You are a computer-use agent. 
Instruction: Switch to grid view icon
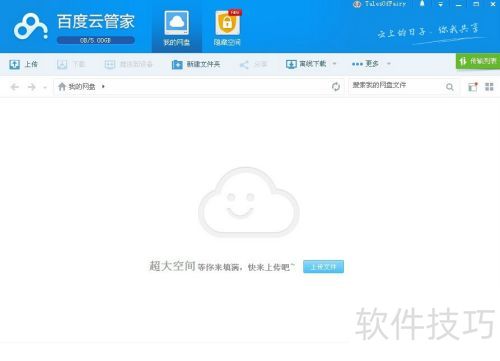pyautogui.click(x=489, y=87)
